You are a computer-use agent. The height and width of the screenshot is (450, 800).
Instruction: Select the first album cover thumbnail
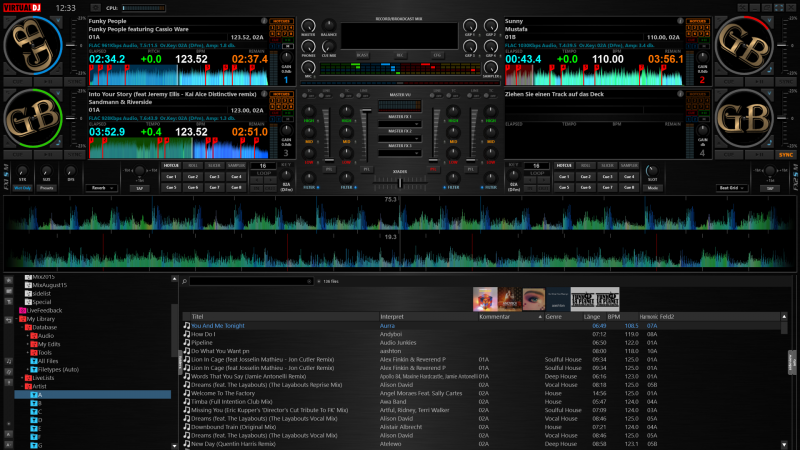[x=485, y=299]
